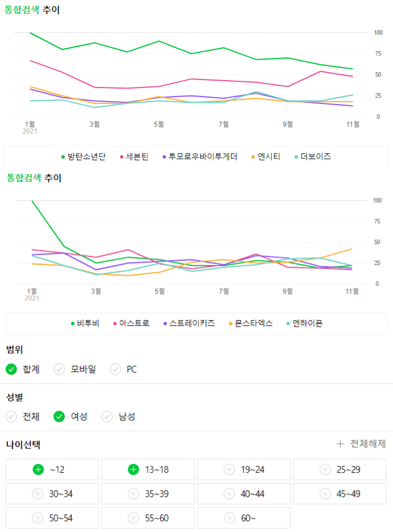Click the plus icon for 30~34 age group
The width and height of the screenshot is (393, 532).
38,494
